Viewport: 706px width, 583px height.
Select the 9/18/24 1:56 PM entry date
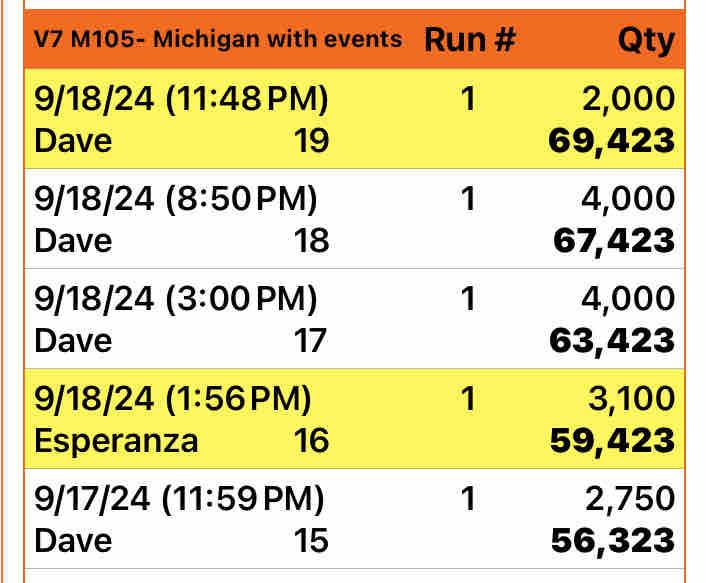pos(173,399)
